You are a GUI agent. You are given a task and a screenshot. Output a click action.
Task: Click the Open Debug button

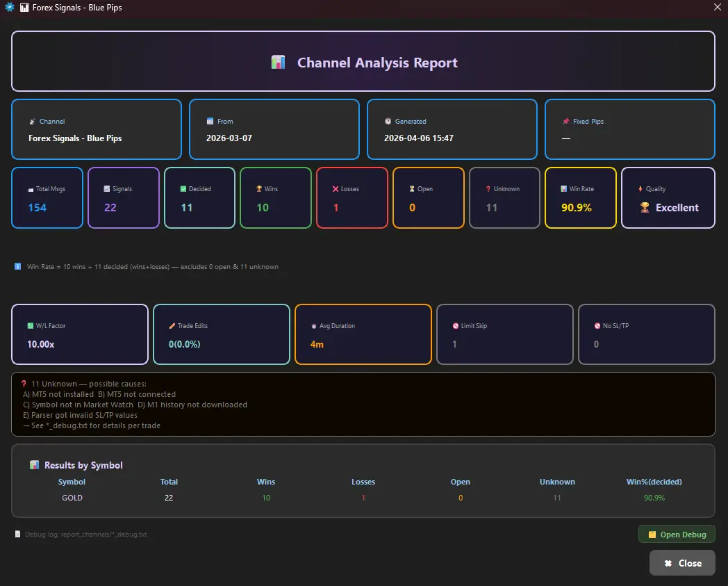click(x=677, y=535)
